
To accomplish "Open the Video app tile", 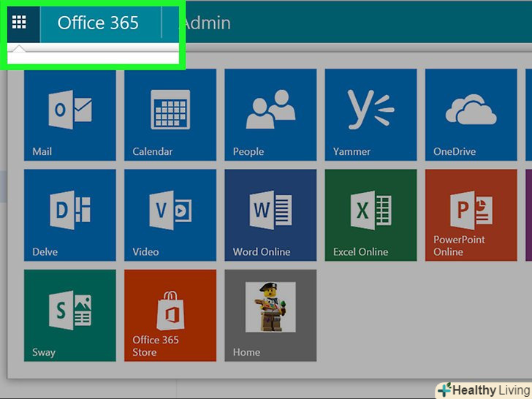I will click(170, 215).
